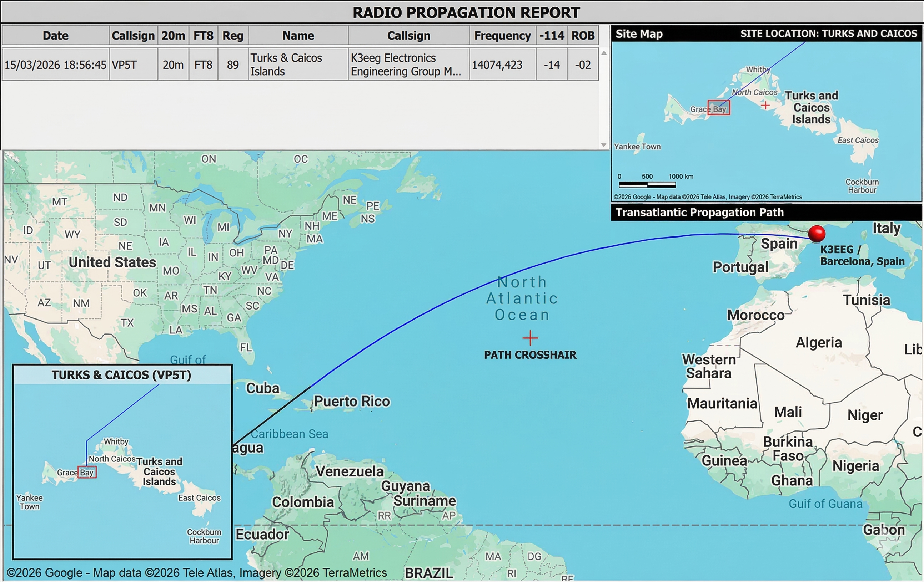
Task: Click the Google map copyright link
Action: tap(196, 572)
